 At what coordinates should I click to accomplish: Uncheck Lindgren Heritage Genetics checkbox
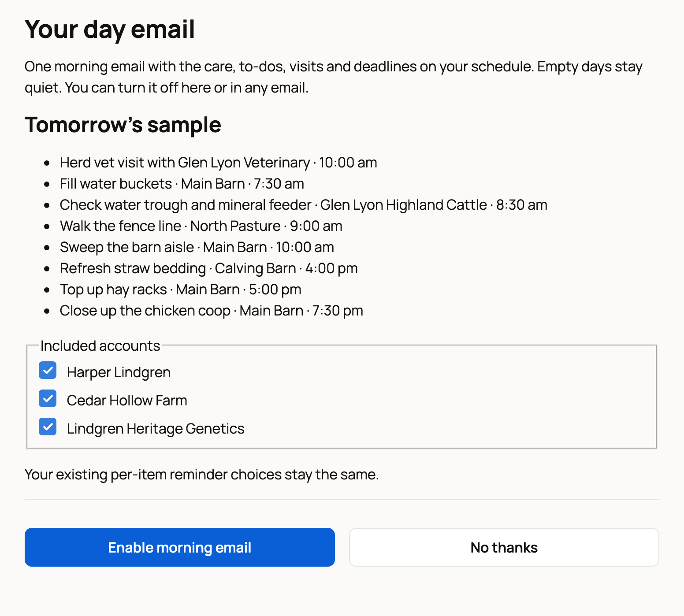coord(48,427)
